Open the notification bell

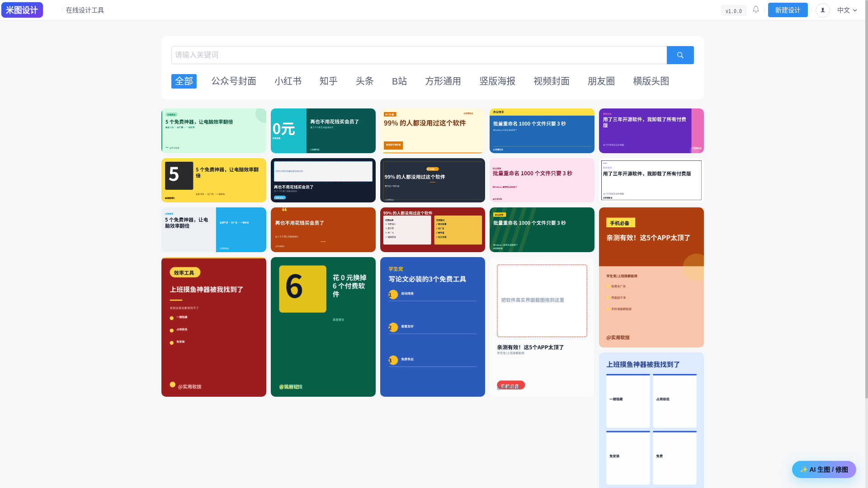756,9
